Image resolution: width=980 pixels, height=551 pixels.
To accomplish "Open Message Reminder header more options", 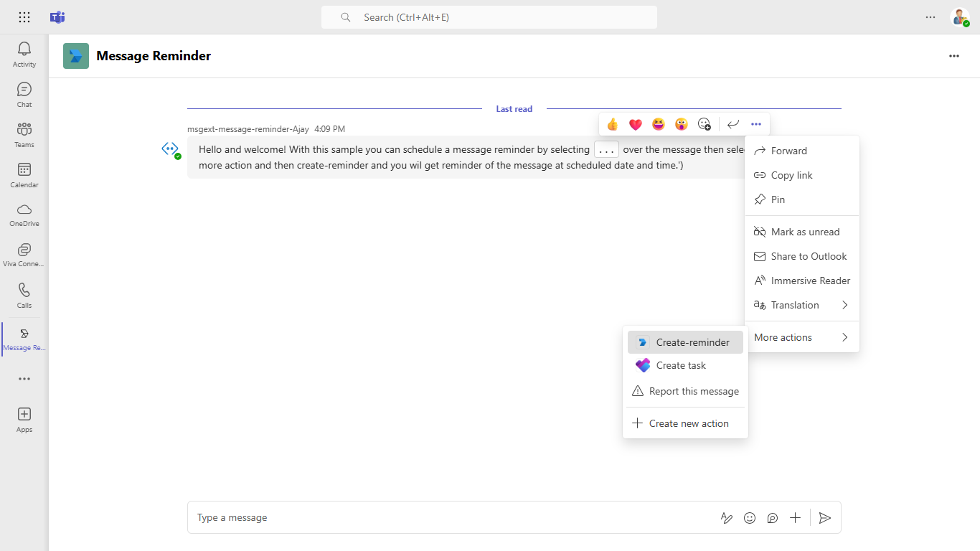I will pyautogui.click(x=954, y=56).
